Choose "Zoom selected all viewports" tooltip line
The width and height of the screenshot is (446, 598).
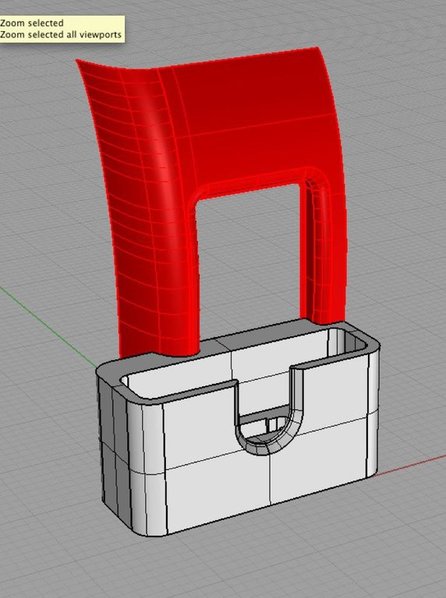tap(61, 34)
